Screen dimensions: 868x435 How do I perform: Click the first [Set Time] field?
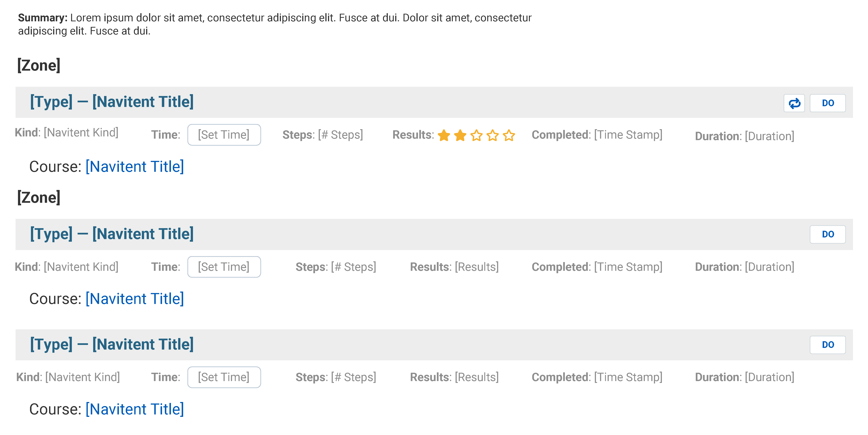(224, 135)
